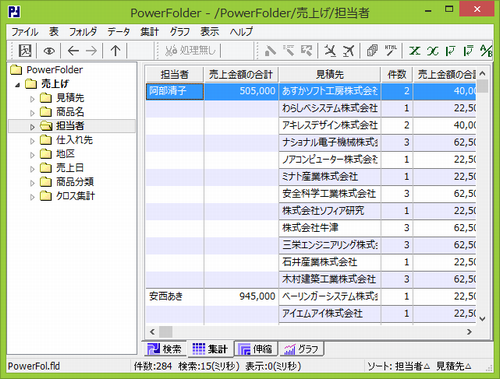This screenshot has width=500, height=379.
Task: Click the vertical scrollbar up arrow
Action: (482, 73)
